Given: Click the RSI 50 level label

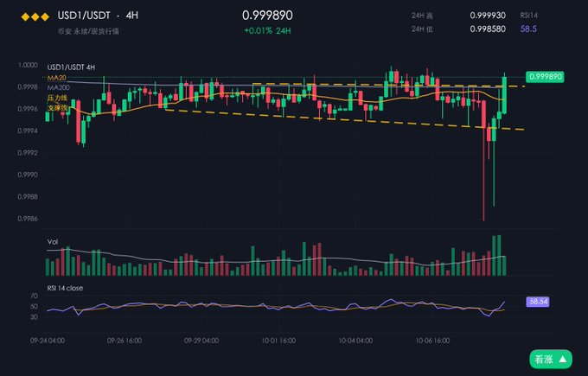Looking at the screenshot, I should [34, 307].
